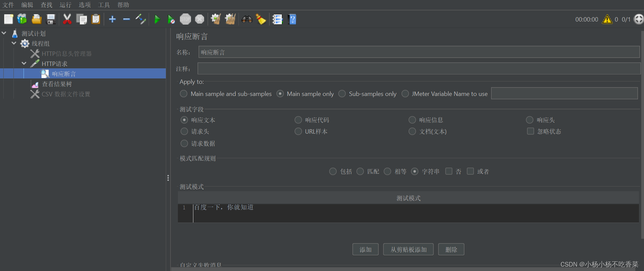Select URL样本 test field radio

(298, 131)
